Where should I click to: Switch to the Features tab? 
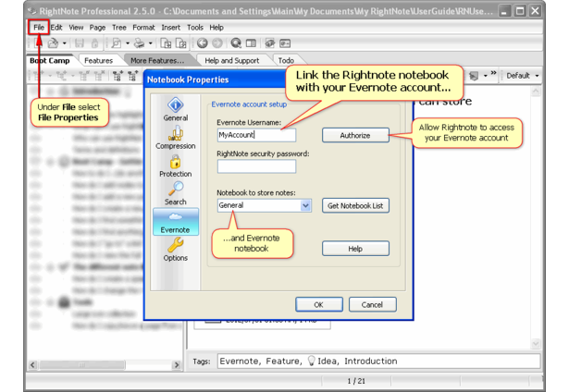(98, 61)
